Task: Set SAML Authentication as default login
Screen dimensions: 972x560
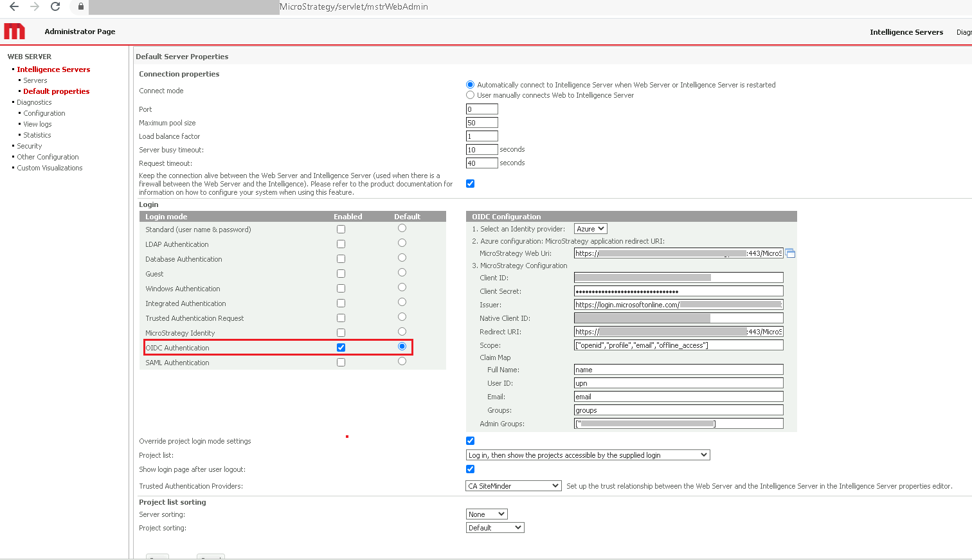Action: click(x=402, y=361)
